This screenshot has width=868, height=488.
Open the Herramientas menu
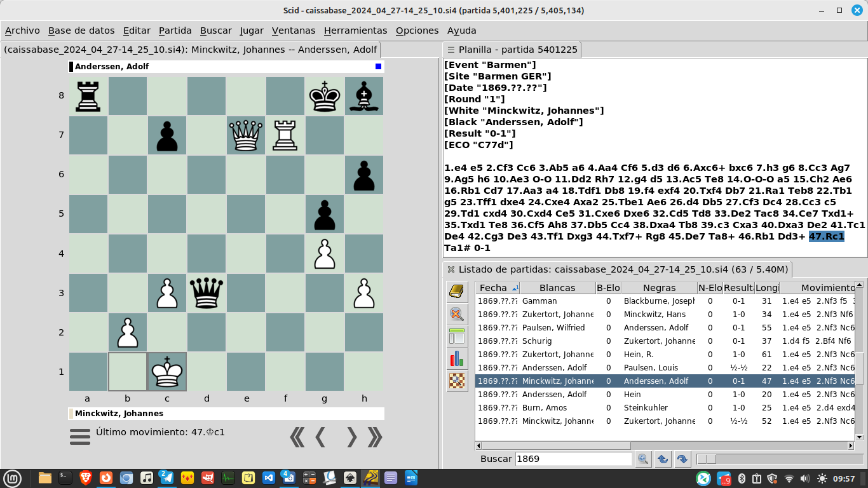coord(355,30)
